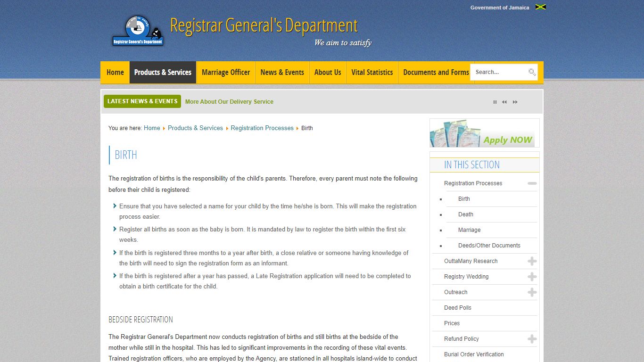The width and height of the screenshot is (644, 362).
Task: Click the Registration Processes breadcrumb link
Action: [262, 128]
